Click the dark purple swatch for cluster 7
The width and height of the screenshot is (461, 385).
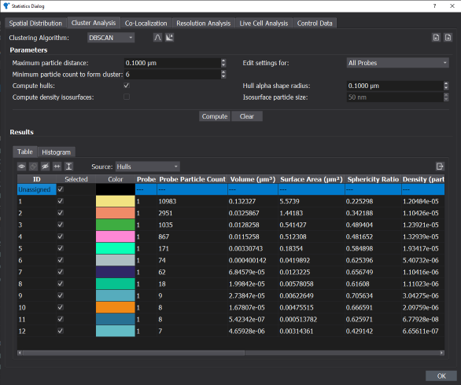pos(115,272)
